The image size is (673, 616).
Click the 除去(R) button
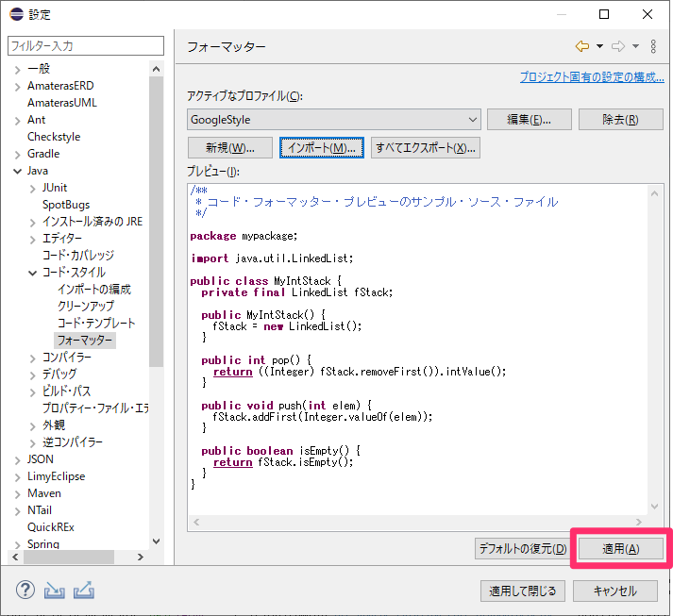coord(621,119)
